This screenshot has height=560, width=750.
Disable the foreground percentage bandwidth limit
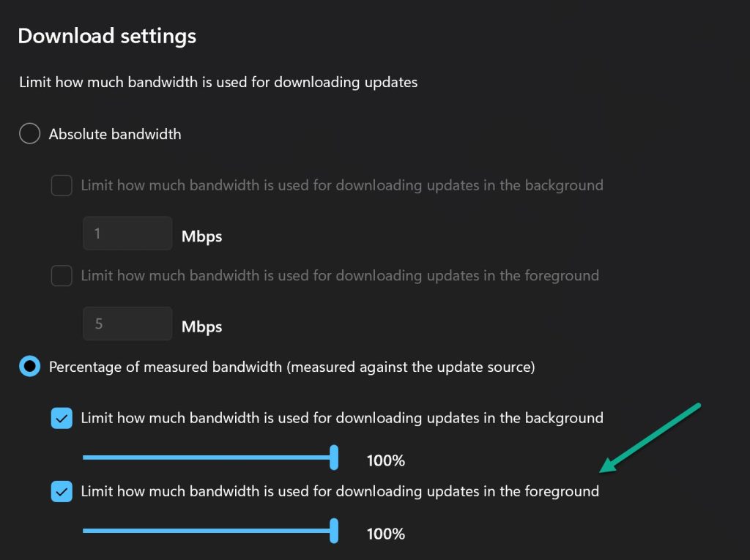pos(62,491)
